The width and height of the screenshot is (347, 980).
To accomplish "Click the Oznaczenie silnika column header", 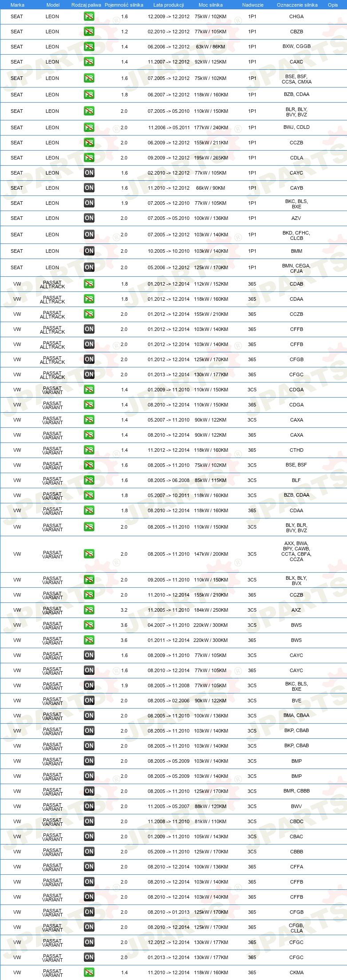I will tap(297, 5).
